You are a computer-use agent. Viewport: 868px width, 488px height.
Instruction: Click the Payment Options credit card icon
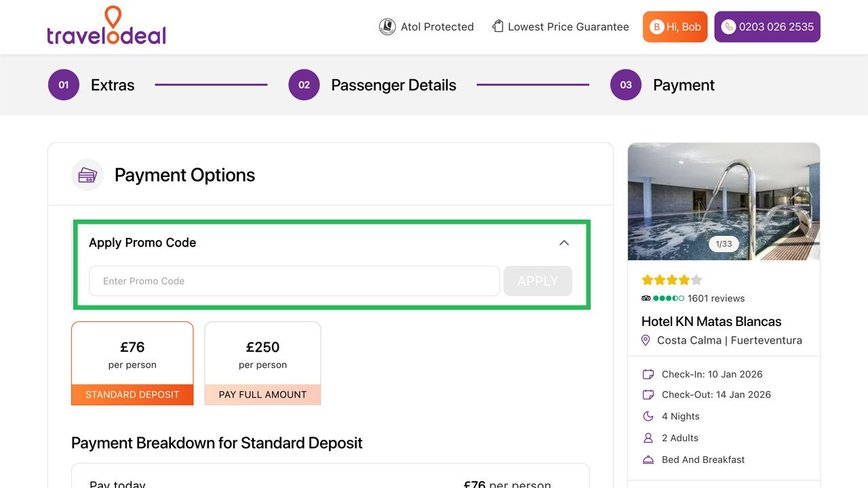point(87,174)
